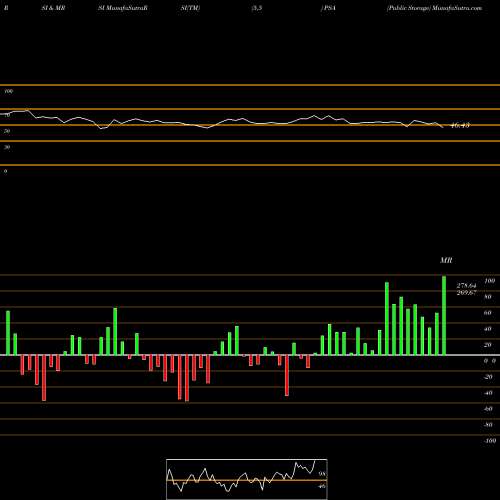Click the 60 label on histogram right axis

pos(488,313)
